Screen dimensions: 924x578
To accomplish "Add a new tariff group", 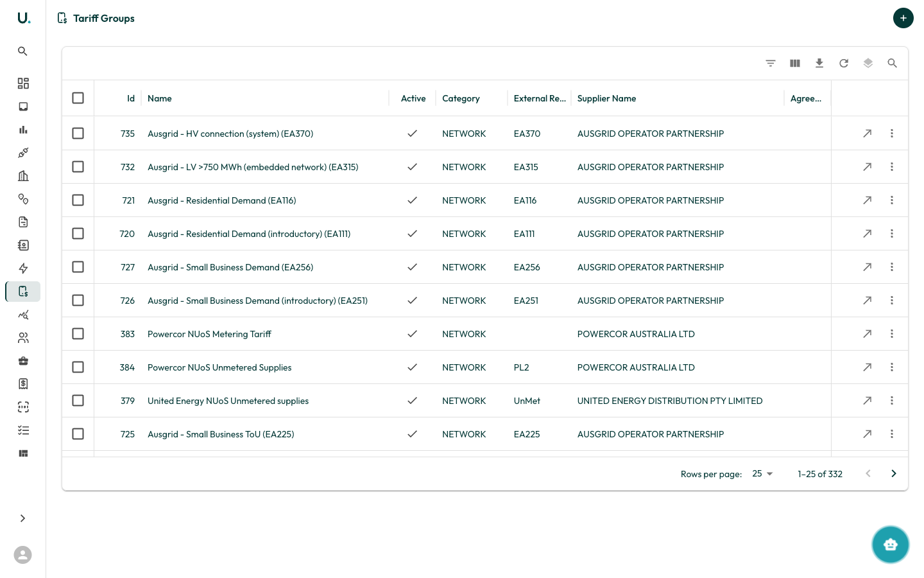I will (903, 18).
